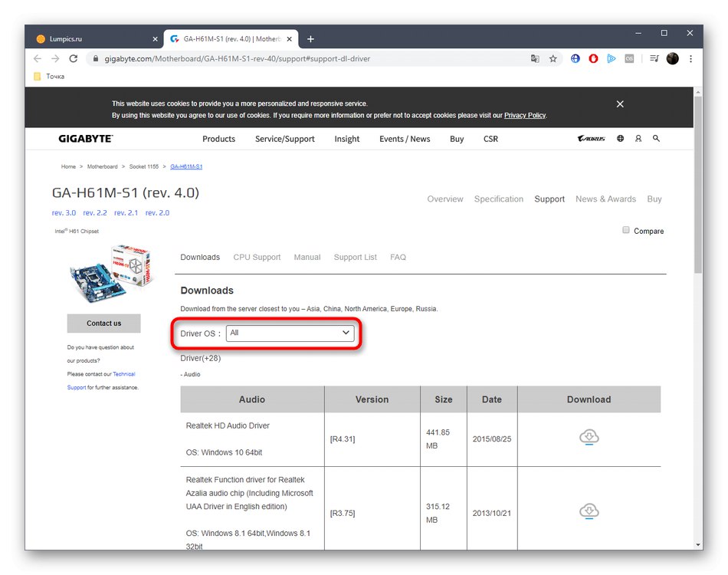
Task: Open the Products menu
Action: (218, 139)
